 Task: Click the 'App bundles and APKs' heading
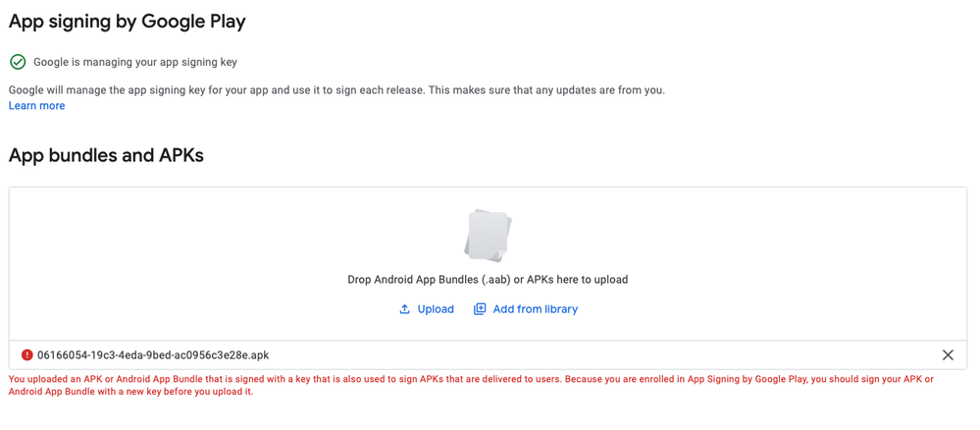[106, 155]
